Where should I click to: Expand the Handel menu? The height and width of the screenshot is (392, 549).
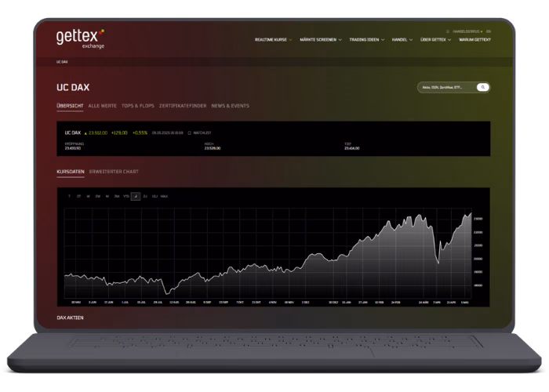402,39
